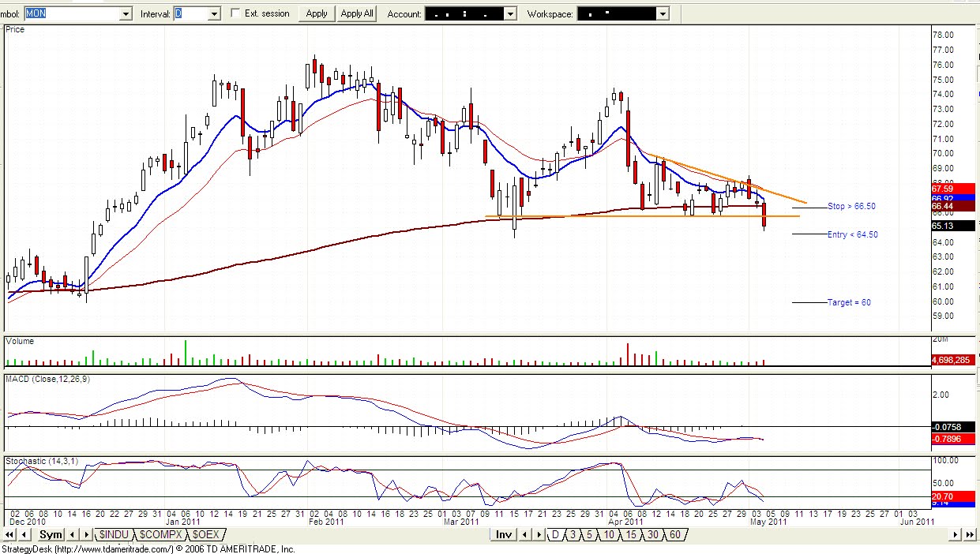Click the 'Target = 60' annotation

tap(849, 302)
